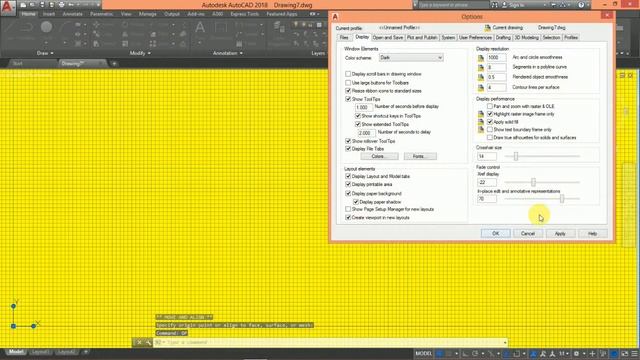This screenshot has height=360, width=640.
Task: Enable Show Page Setup Manager for new layouts
Action: 348,209
